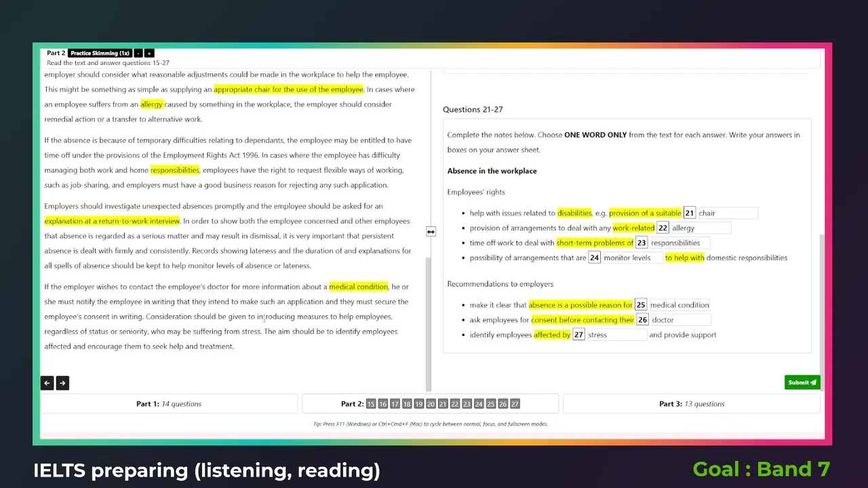868x488 pixels.
Task: Jump to question 21
Action: click(x=443, y=404)
